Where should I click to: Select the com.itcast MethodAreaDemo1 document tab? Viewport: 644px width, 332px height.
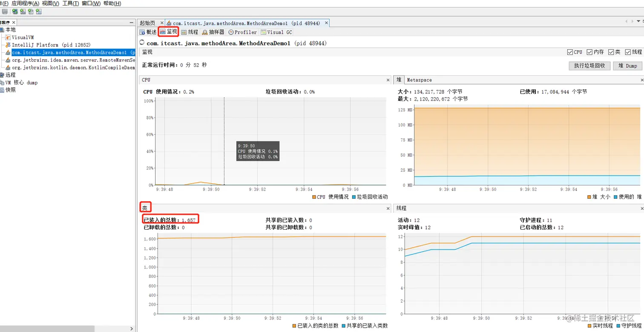point(247,23)
